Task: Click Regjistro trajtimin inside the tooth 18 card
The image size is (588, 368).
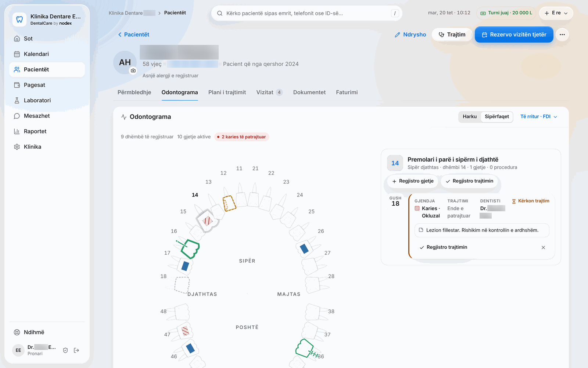Action: pos(443,247)
